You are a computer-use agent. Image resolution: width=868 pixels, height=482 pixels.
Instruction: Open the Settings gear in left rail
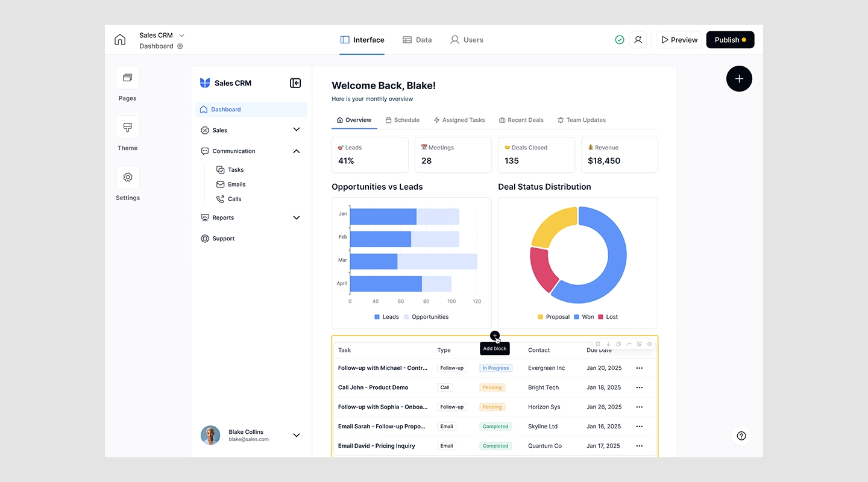[127, 177]
